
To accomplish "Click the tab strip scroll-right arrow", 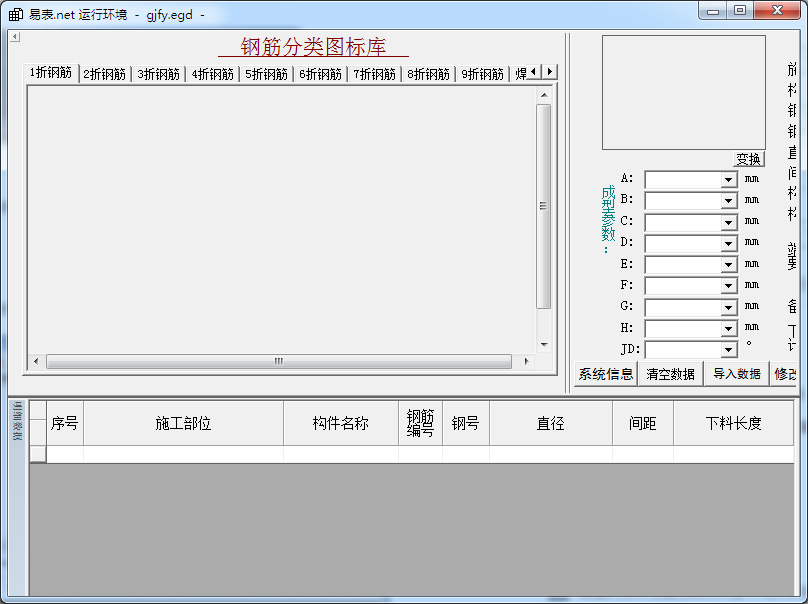I will tap(550, 72).
